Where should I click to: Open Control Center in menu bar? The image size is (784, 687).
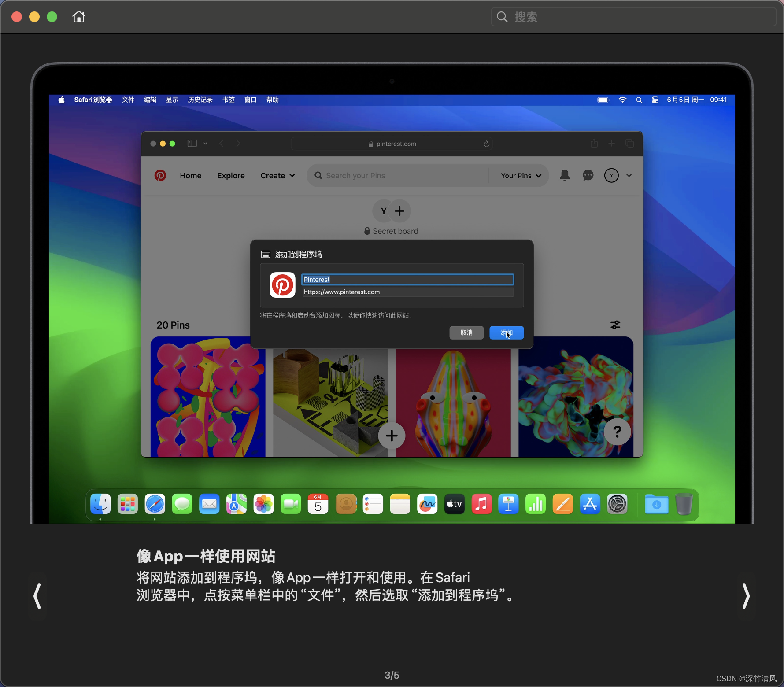[x=655, y=100]
